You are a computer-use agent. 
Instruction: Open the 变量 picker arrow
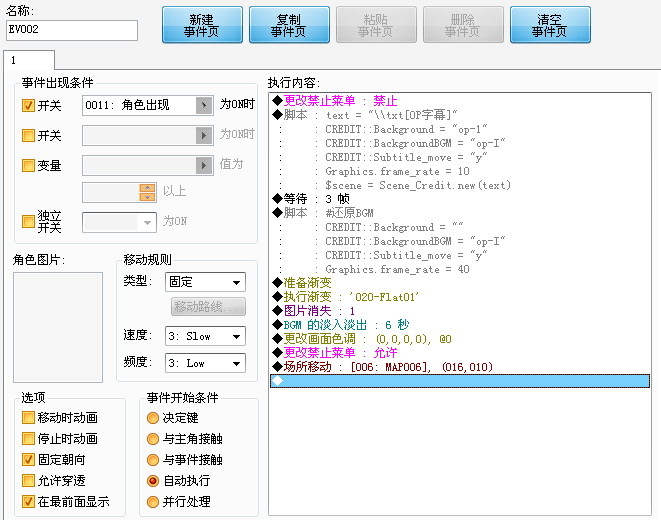(x=204, y=166)
